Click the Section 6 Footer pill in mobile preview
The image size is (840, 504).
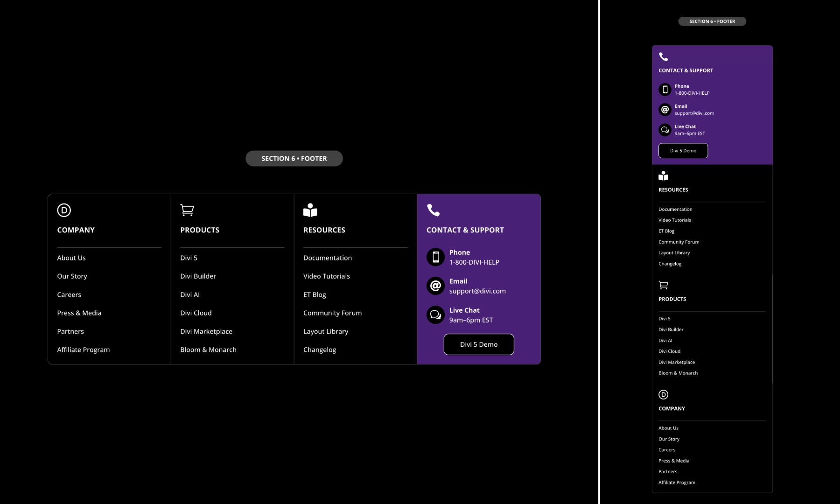[712, 21]
